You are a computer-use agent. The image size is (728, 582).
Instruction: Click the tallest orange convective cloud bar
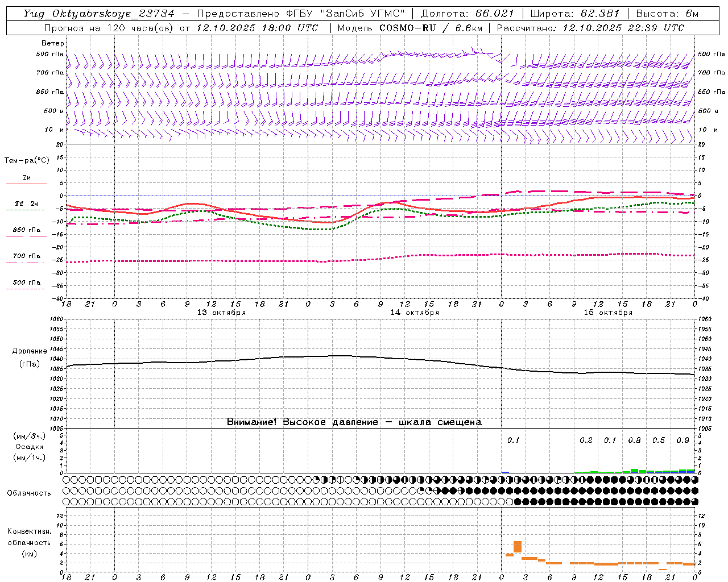click(x=518, y=547)
